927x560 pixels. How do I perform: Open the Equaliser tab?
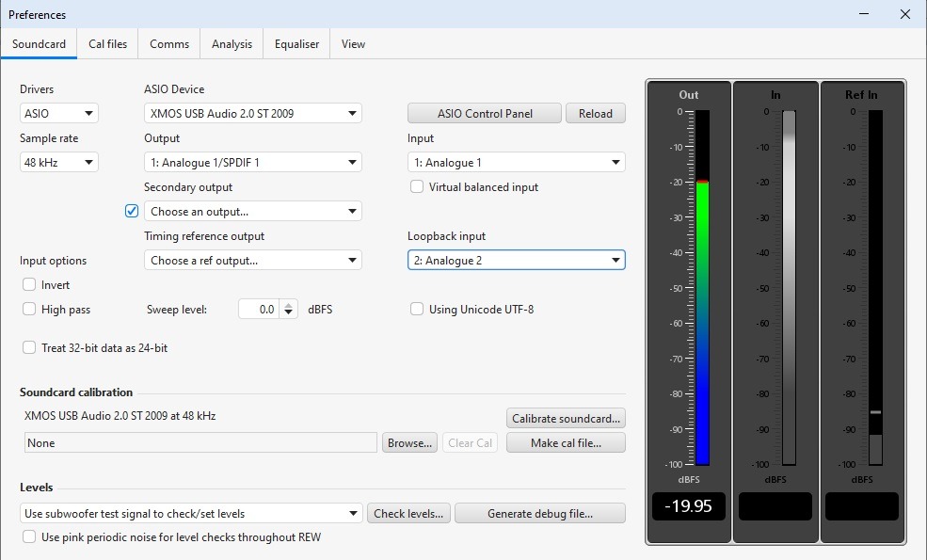click(x=296, y=43)
